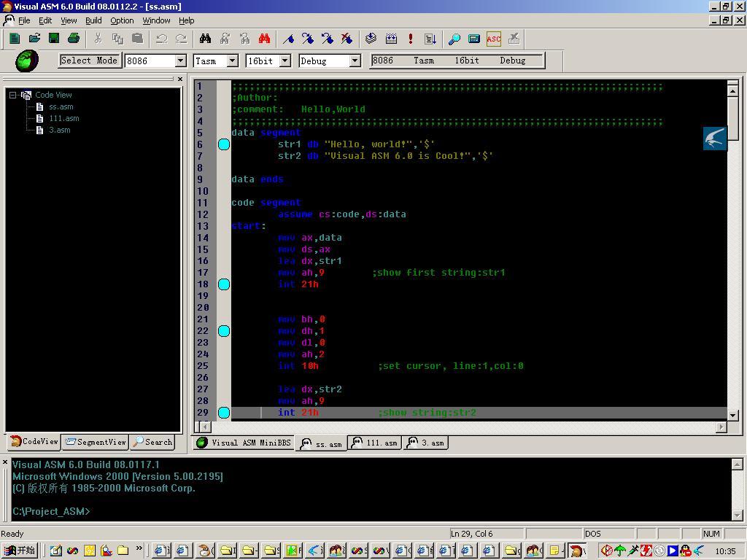Collapse the Code View tree node

(13, 95)
